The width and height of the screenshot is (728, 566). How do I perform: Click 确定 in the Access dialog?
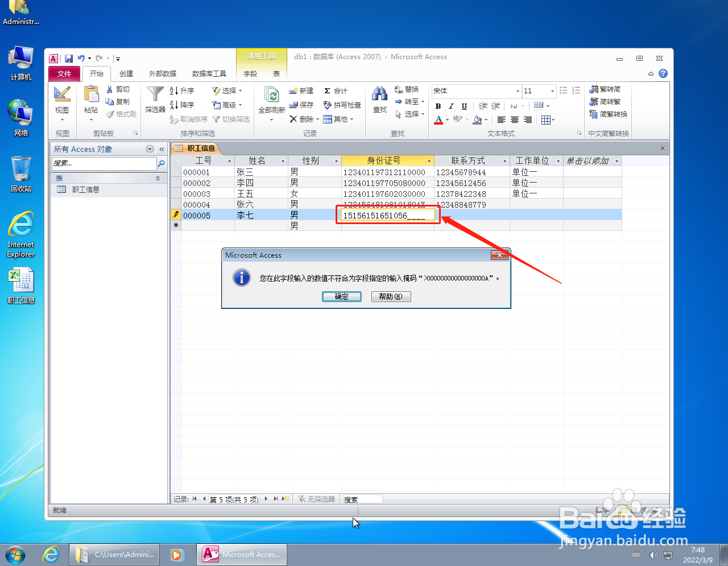tap(342, 296)
